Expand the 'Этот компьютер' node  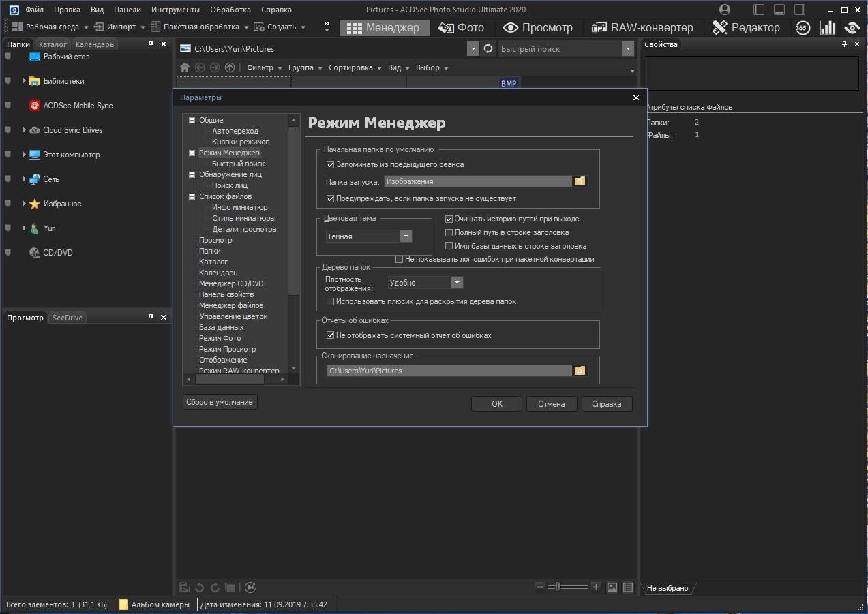click(24, 155)
